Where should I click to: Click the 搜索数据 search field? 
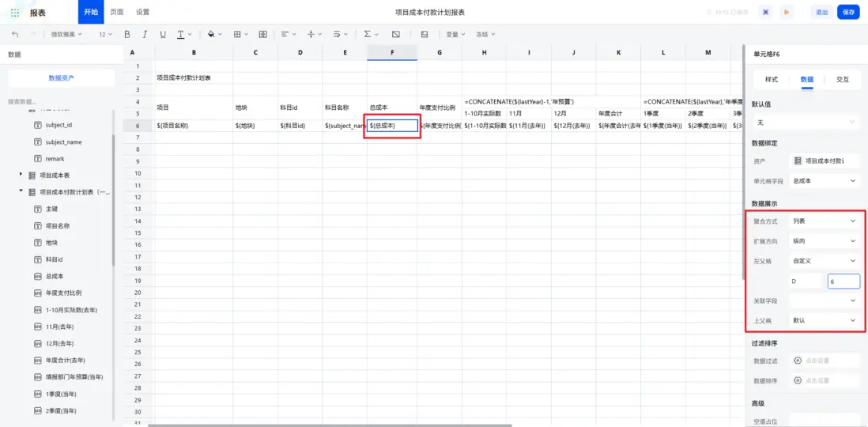pos(60,102)
